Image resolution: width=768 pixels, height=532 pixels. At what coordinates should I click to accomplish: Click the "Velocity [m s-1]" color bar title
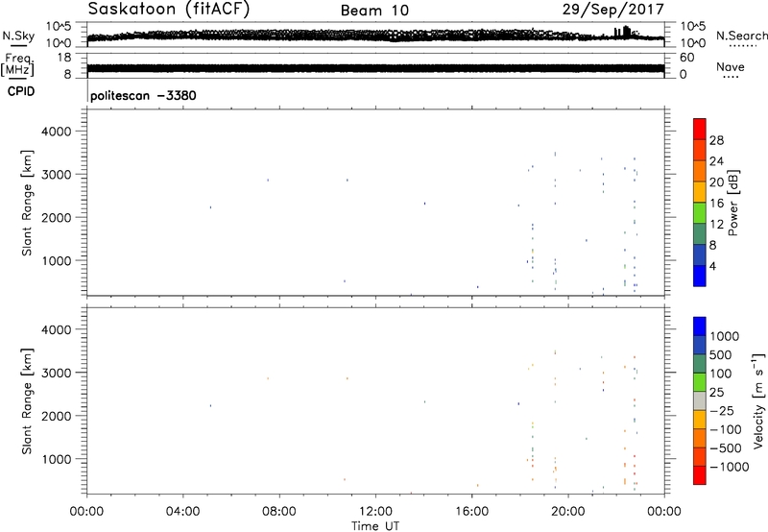[x=758, y=400]
